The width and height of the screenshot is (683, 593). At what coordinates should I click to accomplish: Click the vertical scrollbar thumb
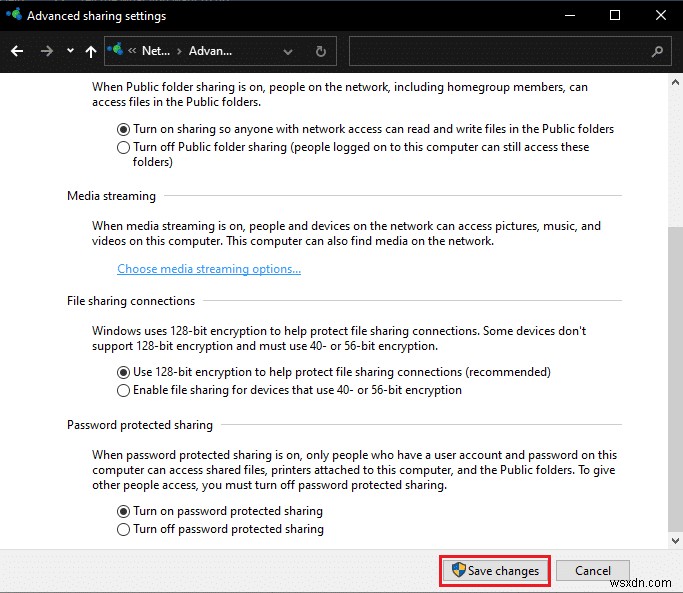click(x=675, y=378)
